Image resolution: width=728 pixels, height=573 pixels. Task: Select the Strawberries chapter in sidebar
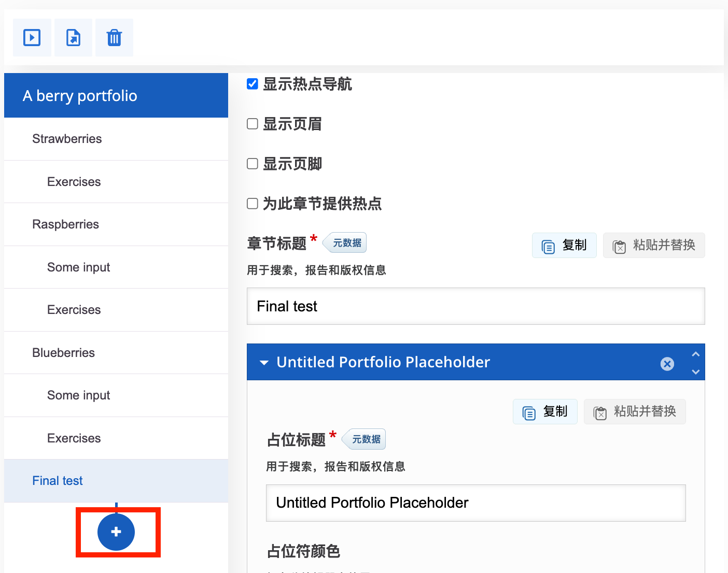pyautogui.click(x=67, y=139)
